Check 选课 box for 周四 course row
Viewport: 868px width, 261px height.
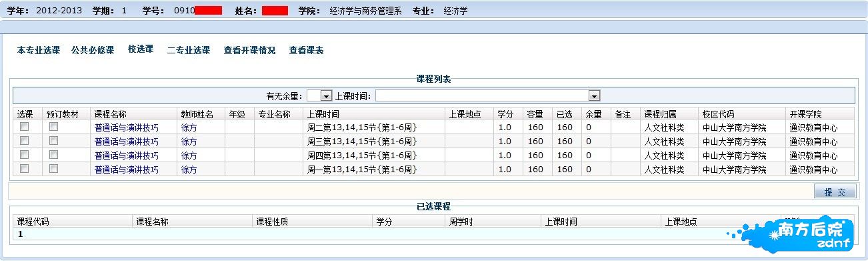point(25,155)
